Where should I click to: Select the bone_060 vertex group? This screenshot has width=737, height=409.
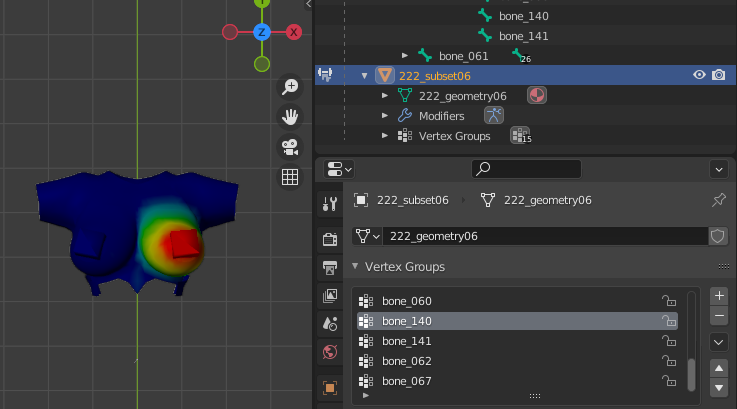click(517, 301)
